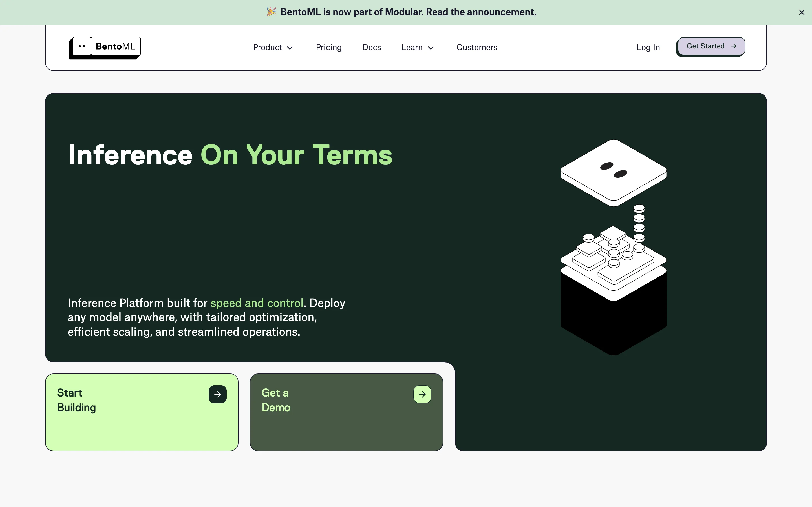Click the arrow icon on Start Building
Viewport: 812px width, 507px height.
click(217, 394)
